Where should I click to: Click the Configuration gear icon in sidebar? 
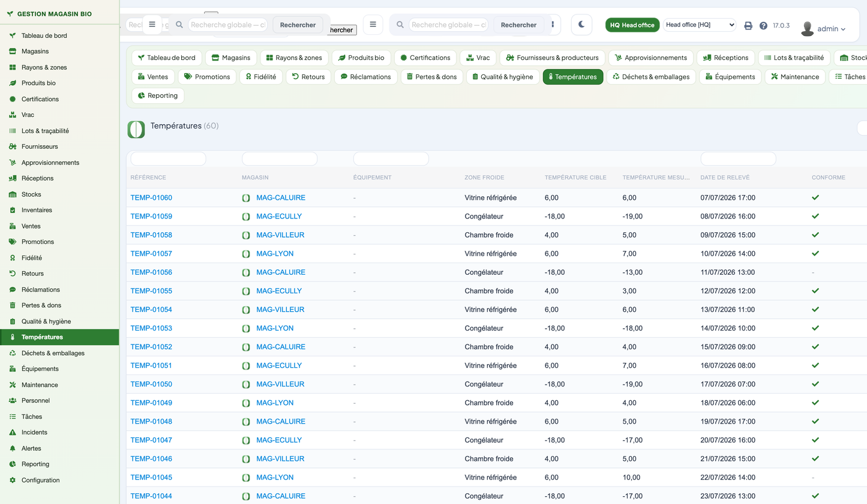point(12,480)
